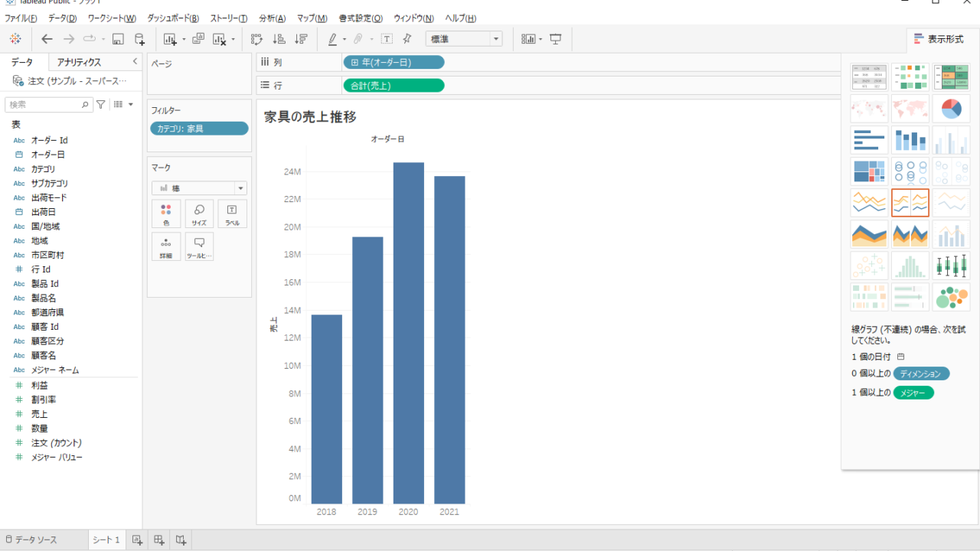Open the ファイル menu
This screenshot has height=551, width=980.
tap(21, 18)
